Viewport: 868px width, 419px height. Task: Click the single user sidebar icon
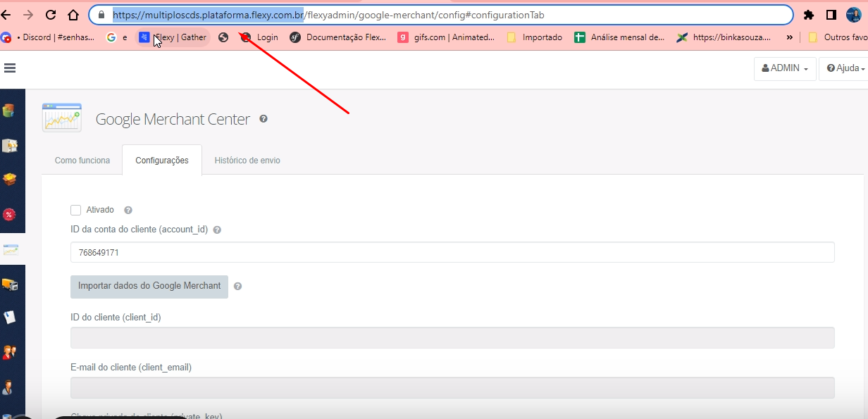click(x=9, y=387)
